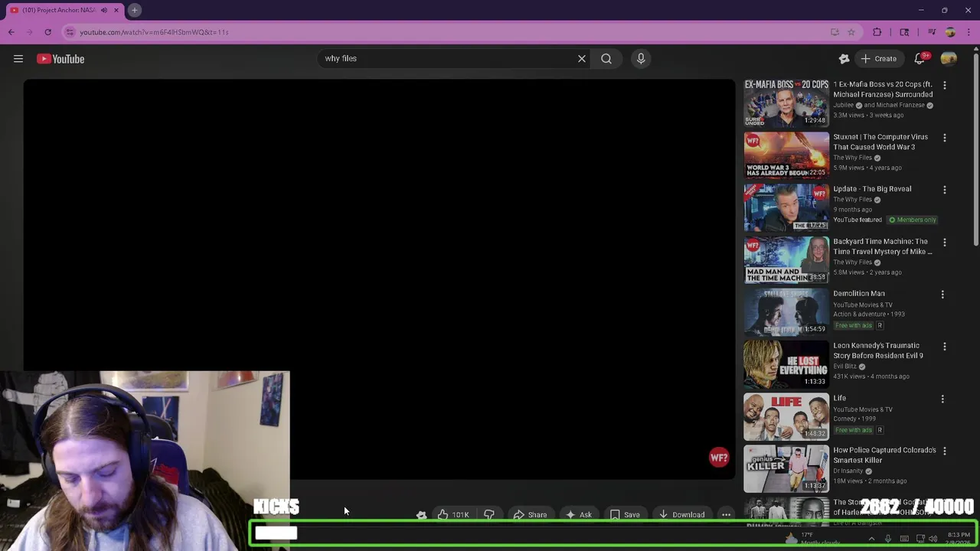Open more actions ellipsis below video
The height and width of the screenshot is (551, 980).
pyautogui.click(x=726, y=515)
